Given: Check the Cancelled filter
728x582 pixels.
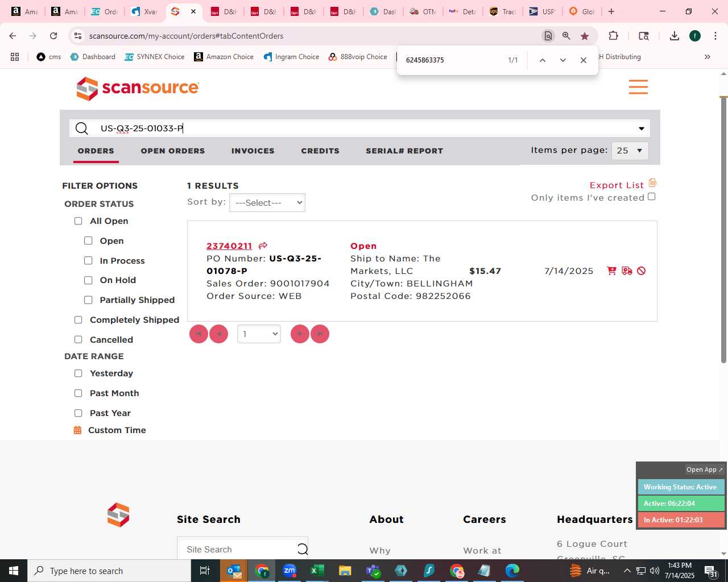Looking at the screenshot, I should pos(78,340).
